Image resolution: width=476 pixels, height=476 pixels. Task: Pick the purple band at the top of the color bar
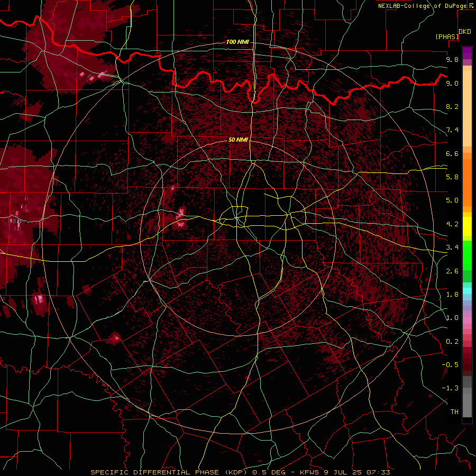[x=467, y=53]
